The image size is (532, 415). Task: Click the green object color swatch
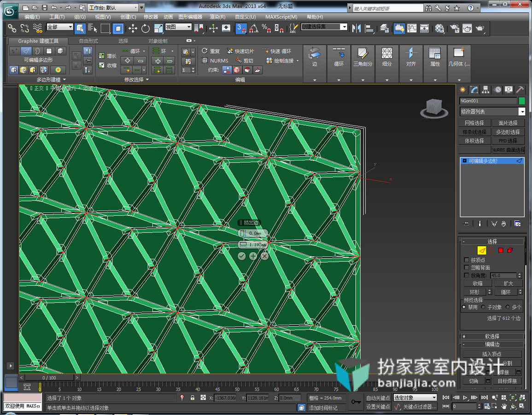coord(522,101)
